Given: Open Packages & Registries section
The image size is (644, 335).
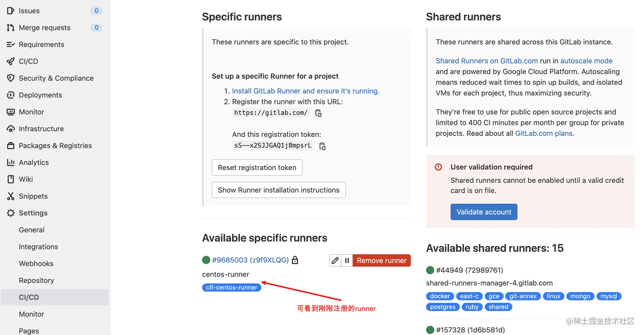Looking at the screenshot, I should coord(55,145).
